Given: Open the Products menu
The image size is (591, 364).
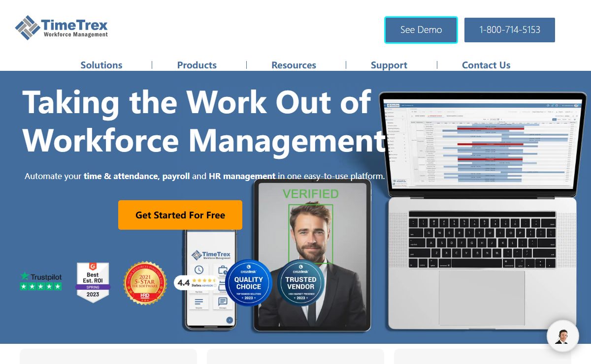Looking at the screenshot, I should coord(197,65).
